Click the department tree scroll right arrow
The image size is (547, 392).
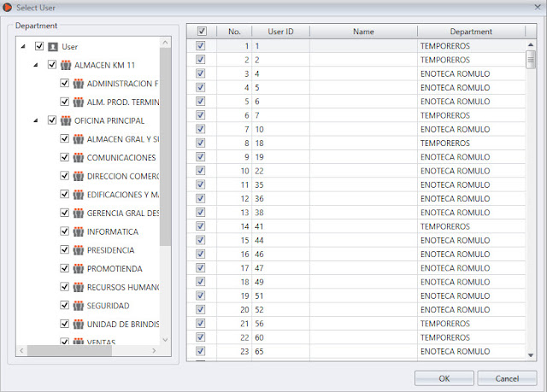tap(154, 350)
